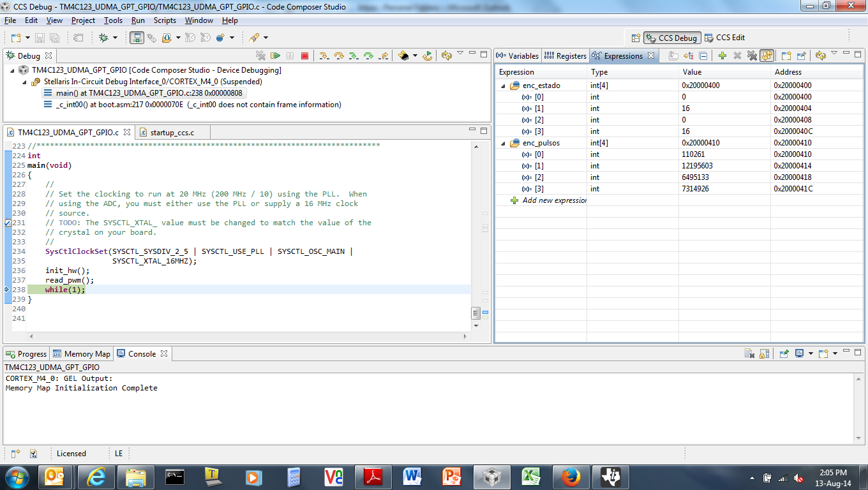Click the Step Into debug icon

pos(324,56)
